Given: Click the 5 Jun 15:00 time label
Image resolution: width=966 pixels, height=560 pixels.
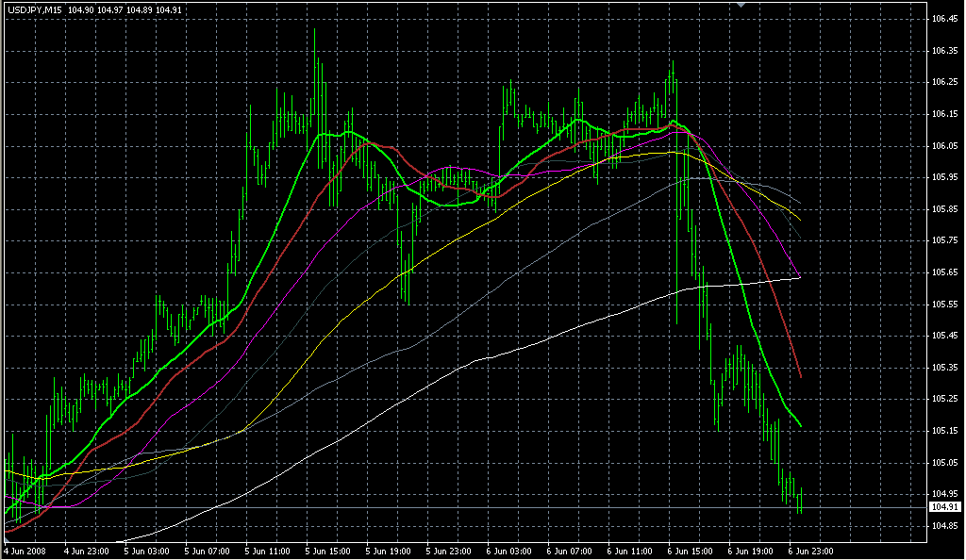Looking at the screenshot, I should click(x=325, y=550).
